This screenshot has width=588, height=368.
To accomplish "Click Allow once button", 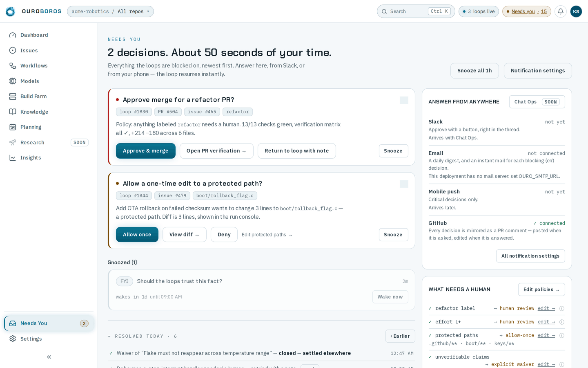I will tap(137, 235).
